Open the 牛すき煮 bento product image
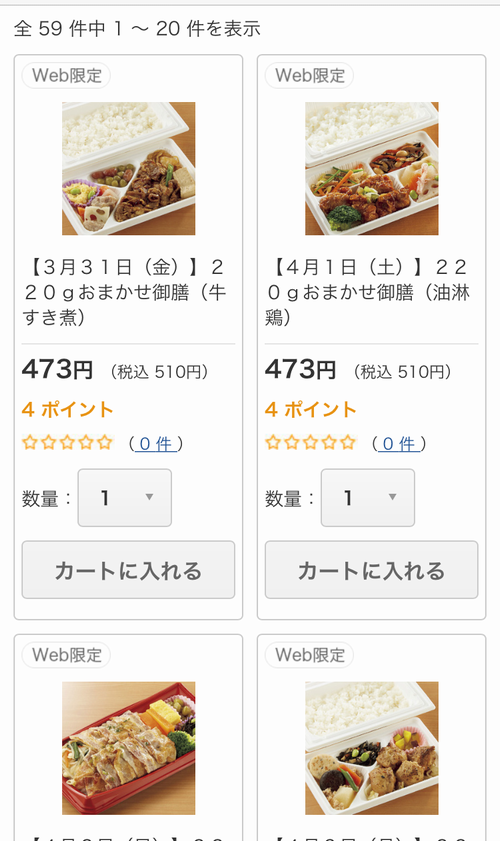The image size is (500, 841). point(128,168)
